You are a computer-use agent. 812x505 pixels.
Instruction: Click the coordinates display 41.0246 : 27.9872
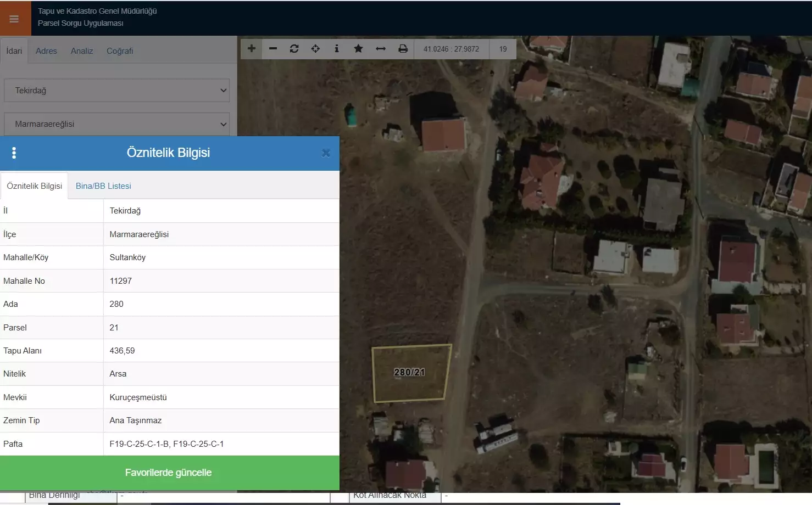point(451,49)
